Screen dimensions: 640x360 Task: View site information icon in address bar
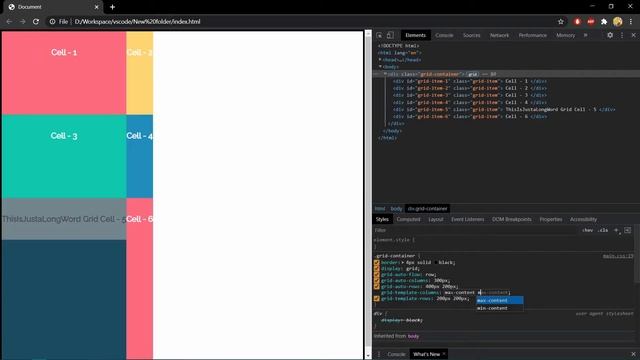pyautogui.click(x=52, y=22)
